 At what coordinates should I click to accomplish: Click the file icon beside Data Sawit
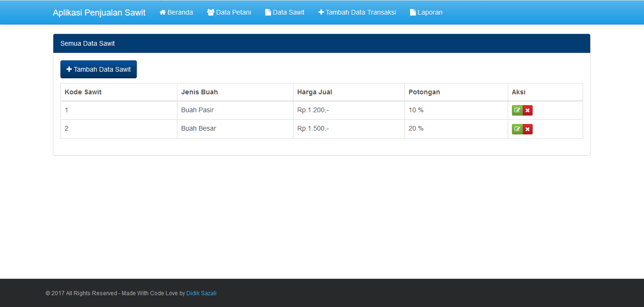coord(268,12)
